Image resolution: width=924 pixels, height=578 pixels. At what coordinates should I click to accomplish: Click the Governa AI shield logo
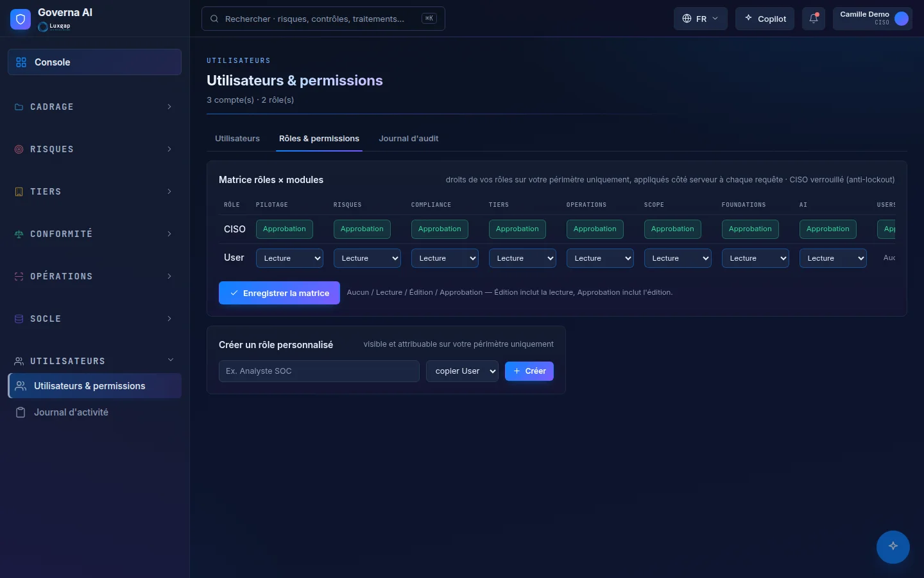[21, 19]
